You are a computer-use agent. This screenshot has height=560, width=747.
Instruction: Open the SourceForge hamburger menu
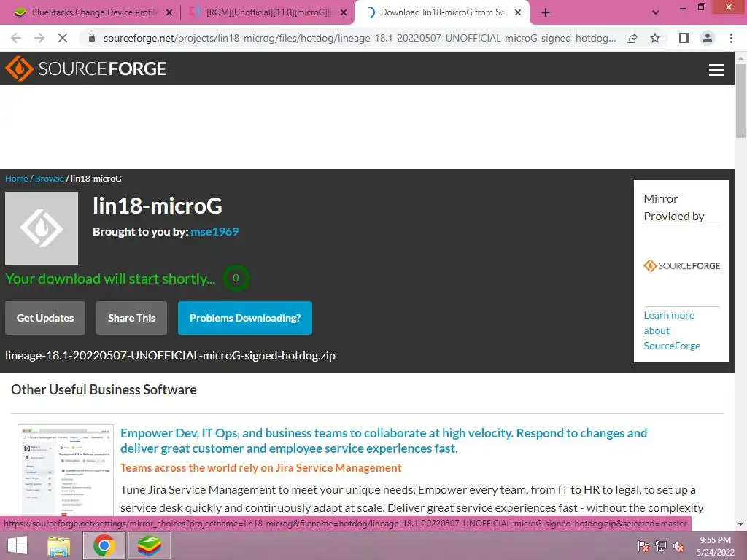pos(716,69)
